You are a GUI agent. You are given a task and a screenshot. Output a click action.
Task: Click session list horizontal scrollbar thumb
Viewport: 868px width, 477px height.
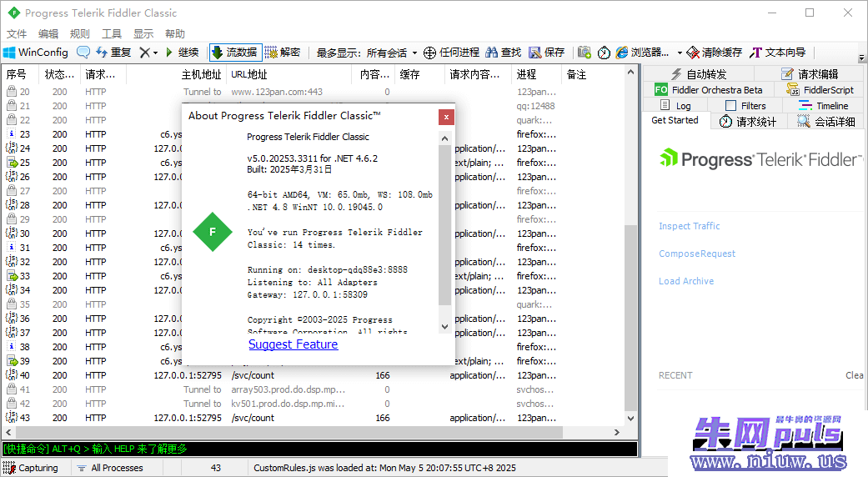click(x=288, y=432)
